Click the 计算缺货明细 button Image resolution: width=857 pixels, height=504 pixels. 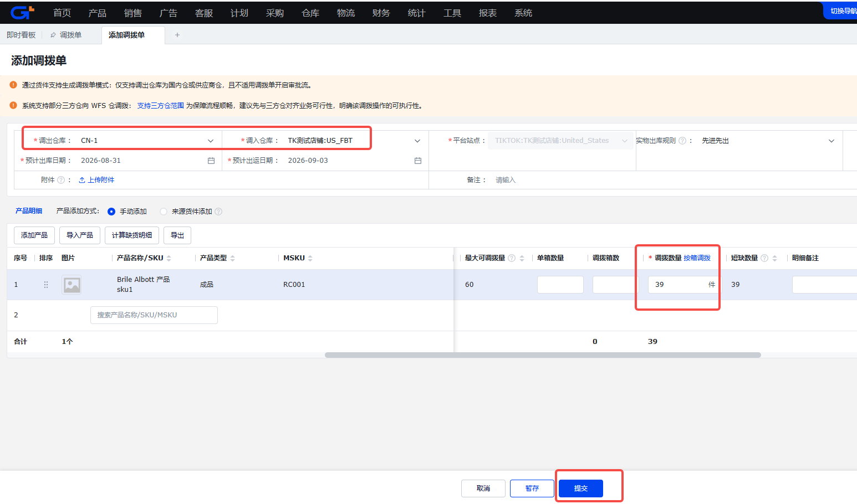tap(132, 235)
